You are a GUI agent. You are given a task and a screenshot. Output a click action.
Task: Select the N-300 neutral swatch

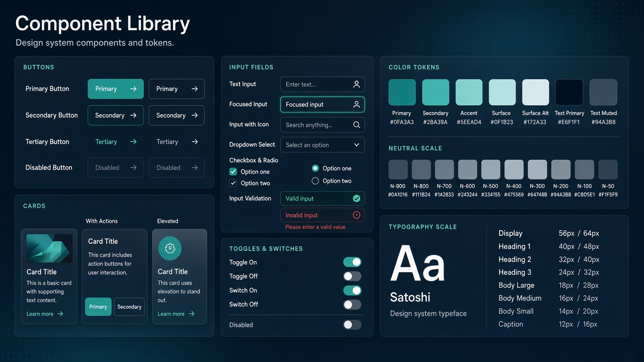click(537, 169)
